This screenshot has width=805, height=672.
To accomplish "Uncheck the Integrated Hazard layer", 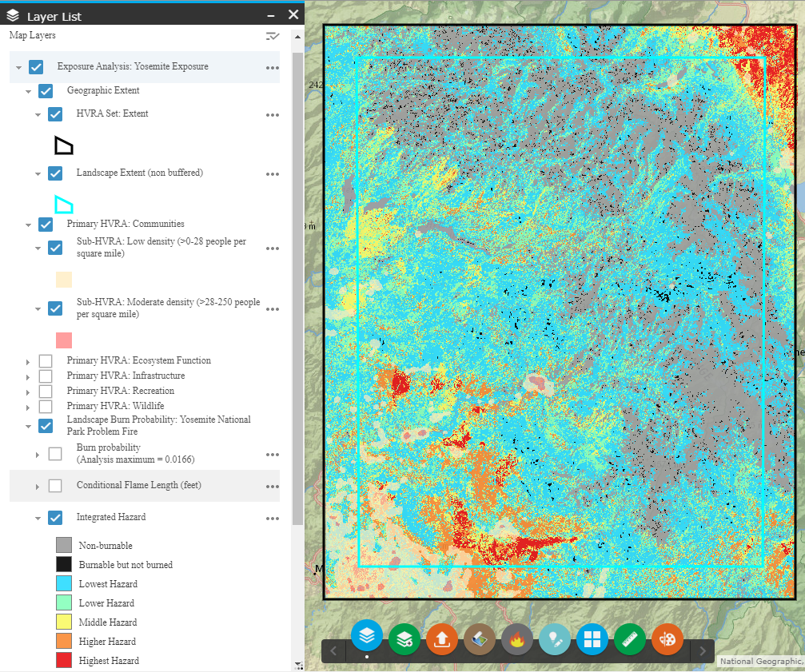I will pyautogui.click(x=55, y=518).
